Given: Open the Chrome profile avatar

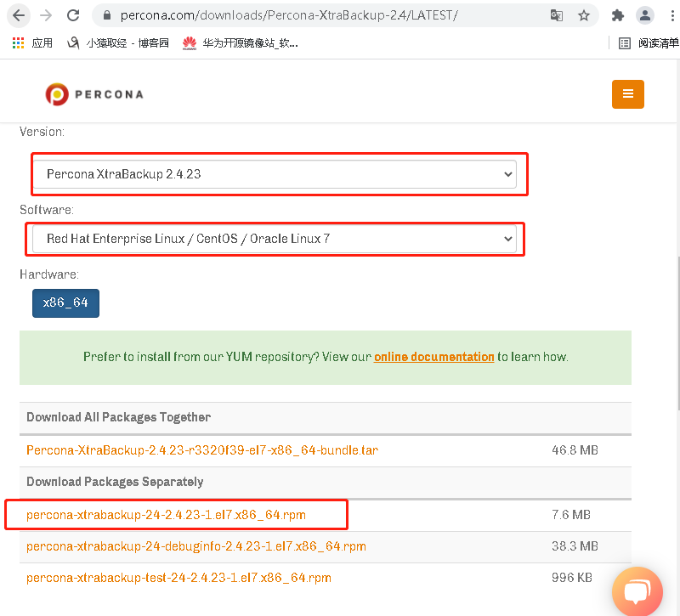Looking at the screenshot, I should (x=645, y=15).
